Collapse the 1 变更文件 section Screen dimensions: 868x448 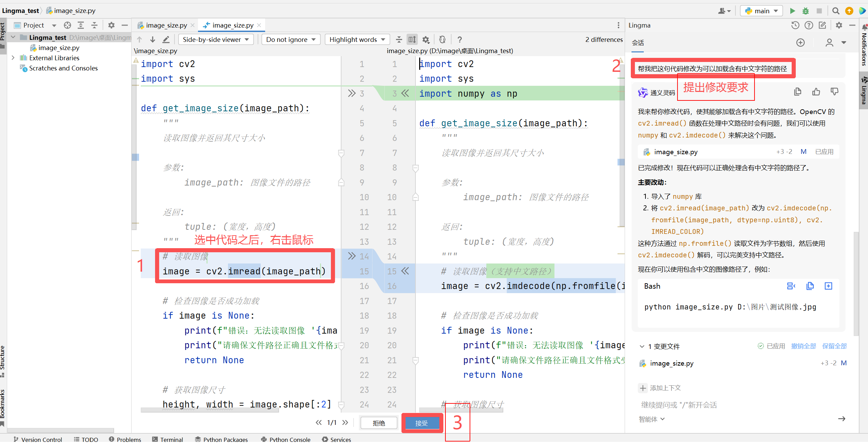point(642,346)
